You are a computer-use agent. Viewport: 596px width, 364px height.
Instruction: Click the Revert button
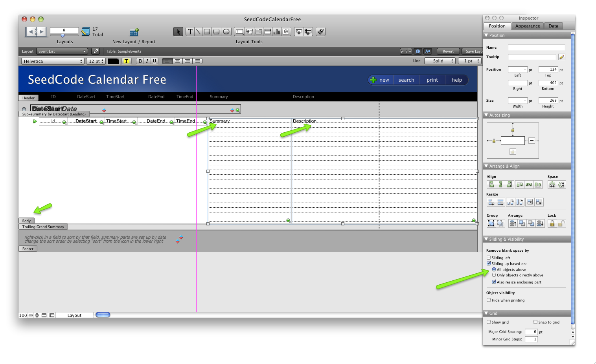click(x=448, y=51)
